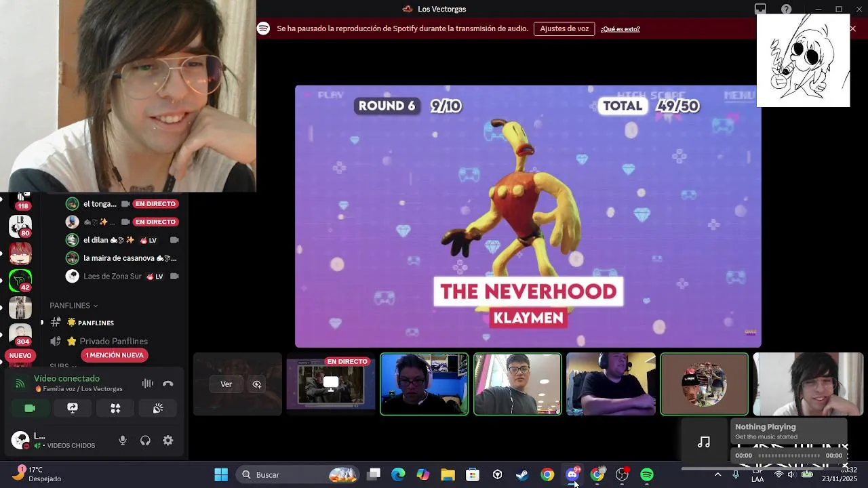Open server icon with 80 badge
Image resolution: width=868 pixels, height=488 pixels.
point(20,226)
